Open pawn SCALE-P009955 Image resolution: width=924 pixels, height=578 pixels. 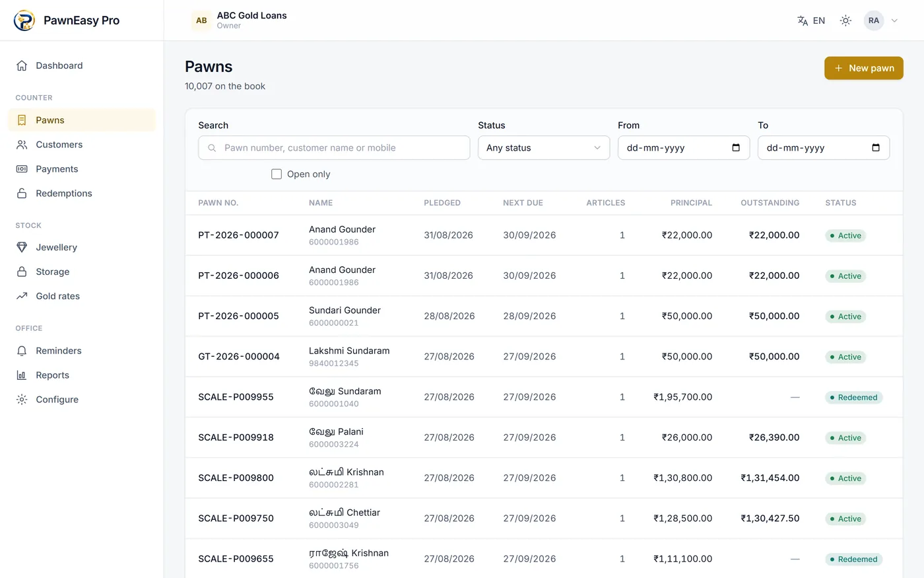click(x=236, y=397)
